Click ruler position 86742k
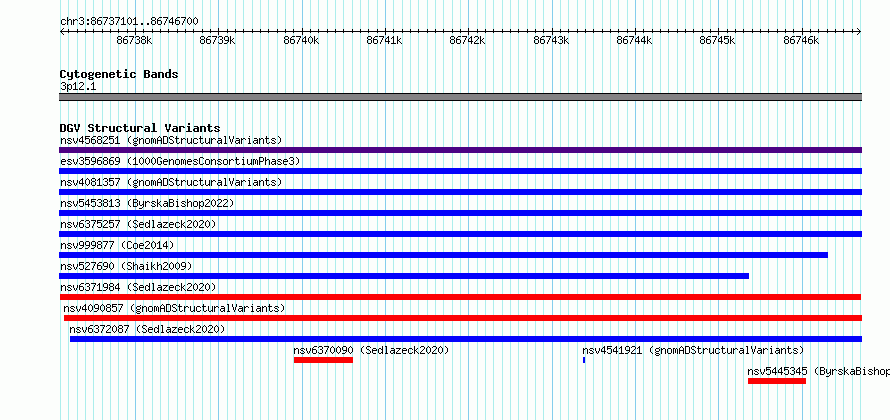This screenshot has width=890, height=420. [468, 40]
